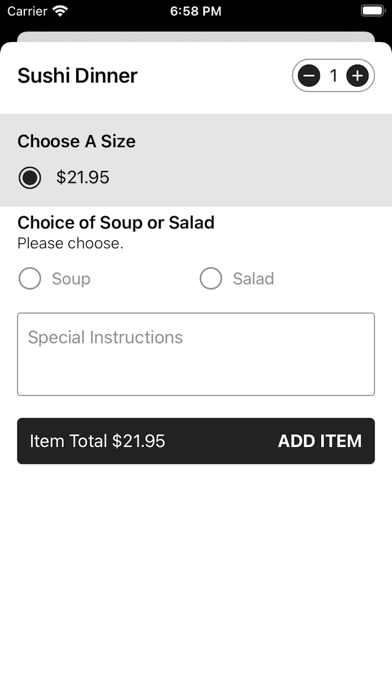The height and width of the screenshot is (696, 392).
Task: Tap the gray background card behind sheet
Action: (196, 36)
